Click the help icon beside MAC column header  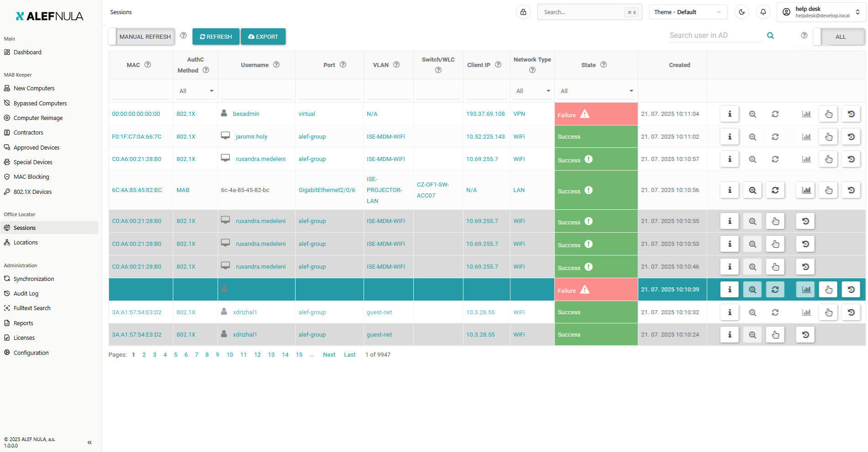[148, 65]
